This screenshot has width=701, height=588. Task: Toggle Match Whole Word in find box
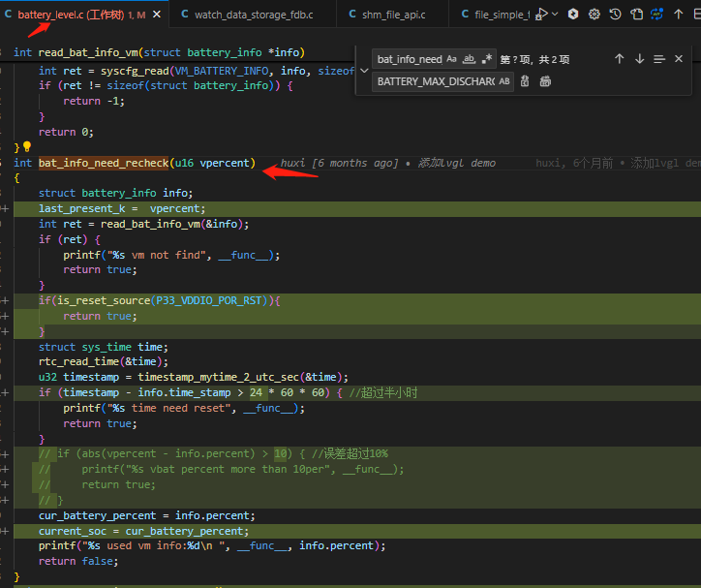(469, 59)
